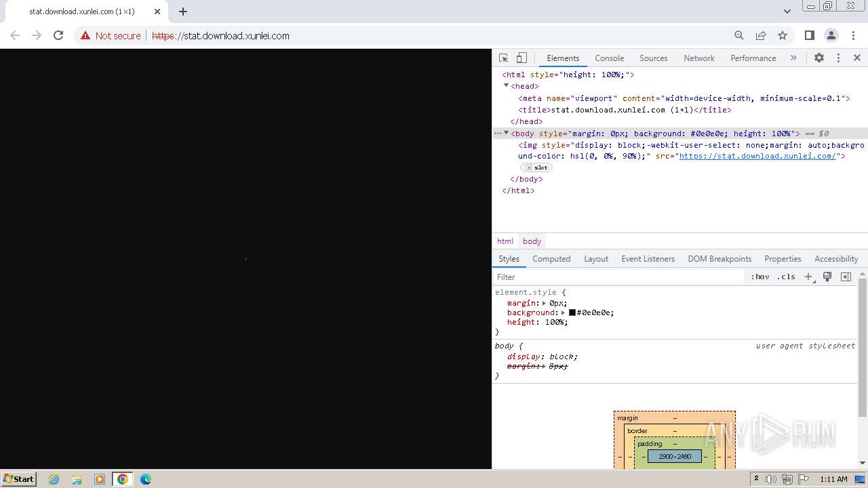
Task: Open the volume speaker tray icon
Action: coord(771,479)
